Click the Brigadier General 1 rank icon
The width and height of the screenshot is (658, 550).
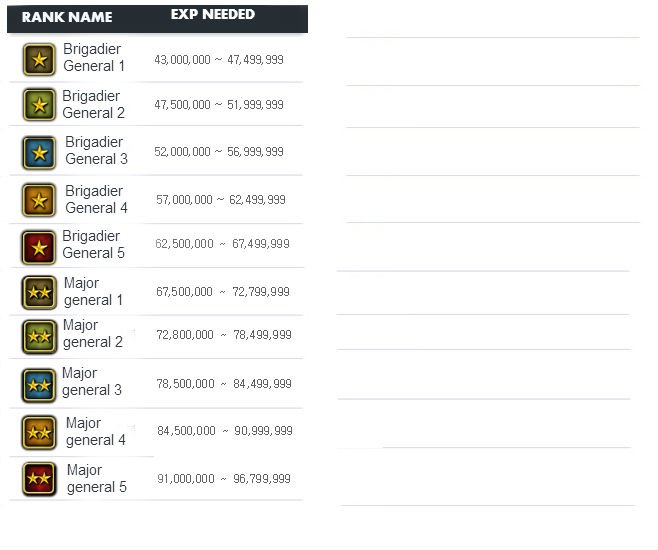[x=39, y=60]
